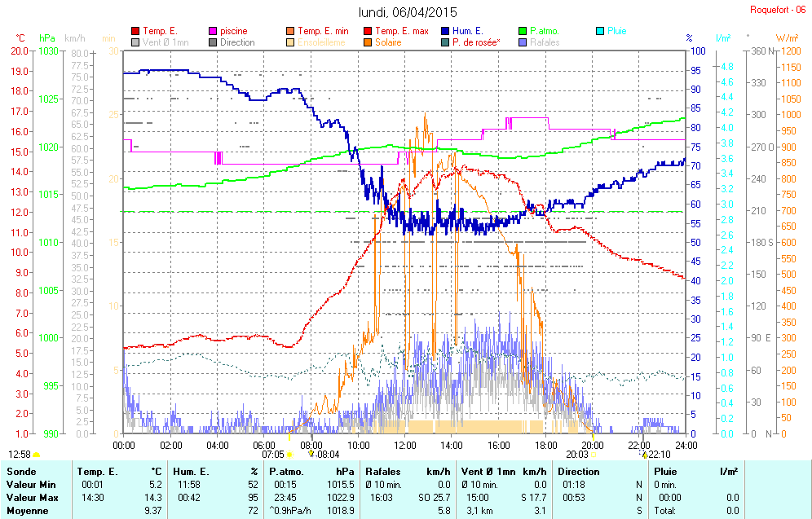Viewport: 812px width, 519px height.
Task: Click the direction time 00:53
Action: [x=574, y=498]
